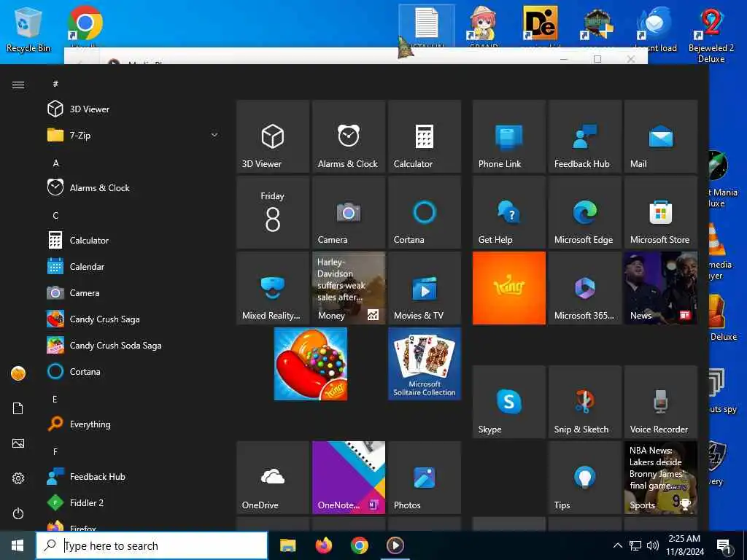Open the Tips tile
The image size is (747, 560).
click(x=585, y=478)
